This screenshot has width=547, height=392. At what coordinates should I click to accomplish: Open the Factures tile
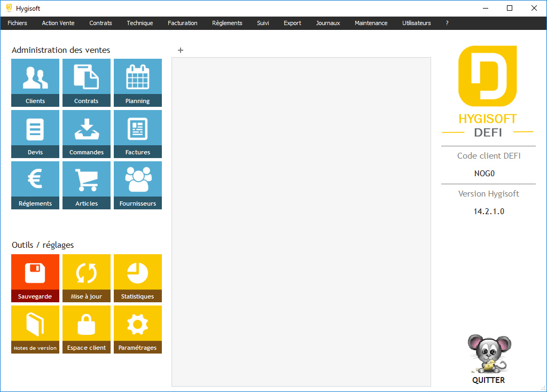pos(138,134)
